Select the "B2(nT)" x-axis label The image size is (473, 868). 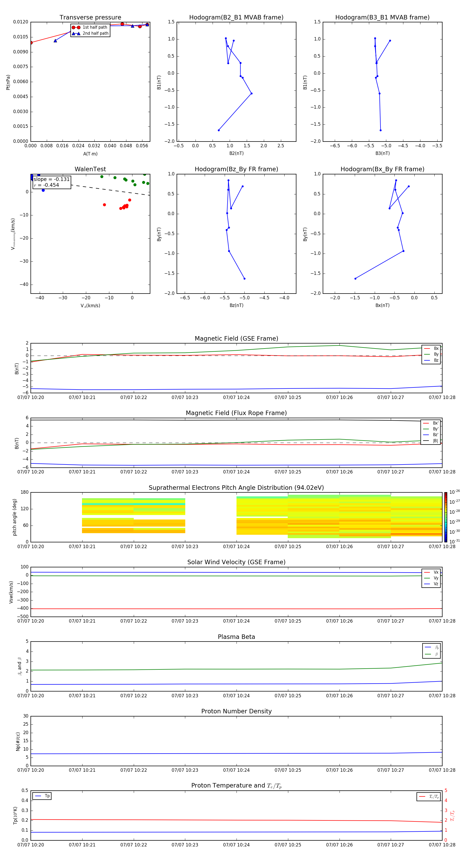click(x=236, y=153)
